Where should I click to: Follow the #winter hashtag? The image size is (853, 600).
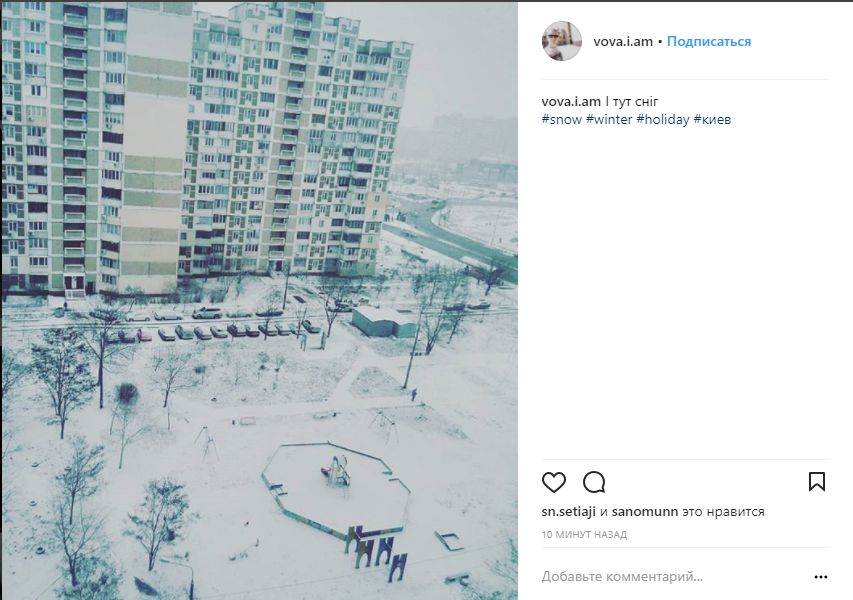609,119
